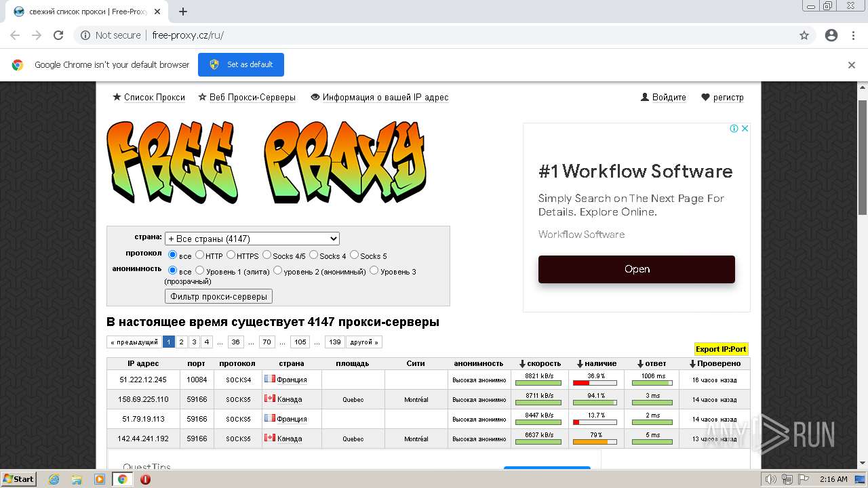Open the country dropdown Все страны (4147)
Image resolution: width=868 pixels, height=488 pixels.
252,239
